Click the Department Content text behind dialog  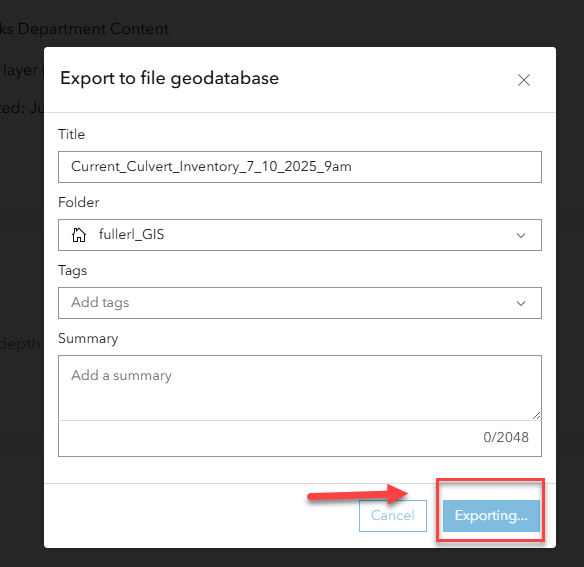pos(93,29)
